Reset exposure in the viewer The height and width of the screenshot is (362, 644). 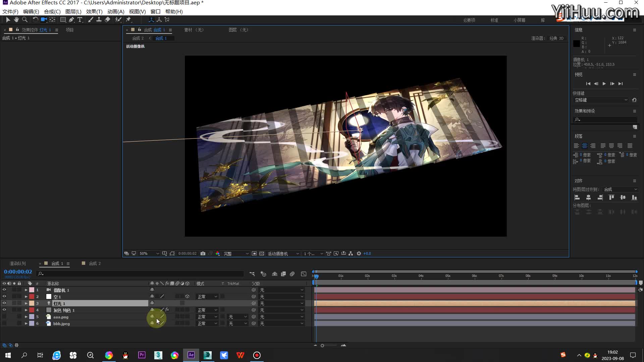pyautogui.click(x=359, y=254)
